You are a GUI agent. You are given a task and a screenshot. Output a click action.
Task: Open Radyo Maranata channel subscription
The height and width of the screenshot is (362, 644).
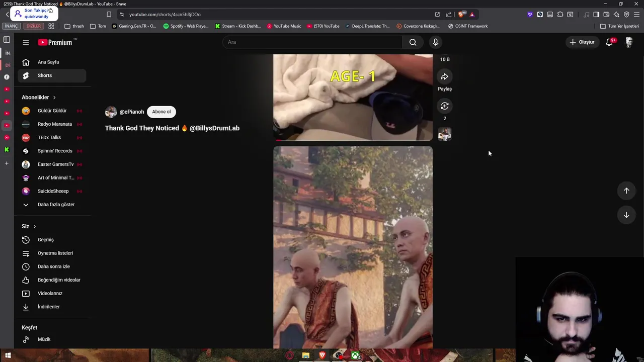52,124
